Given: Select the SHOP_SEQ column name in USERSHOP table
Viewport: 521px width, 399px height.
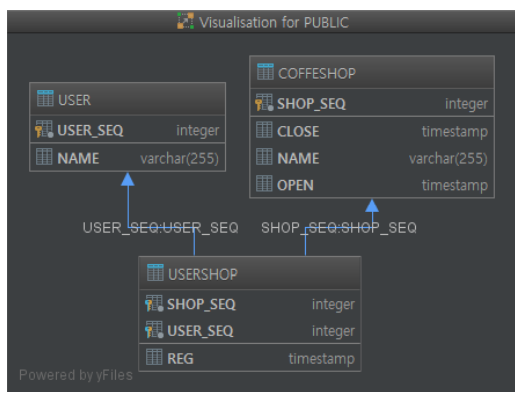Looking at the screenshot, I should (x=201, y=304).
